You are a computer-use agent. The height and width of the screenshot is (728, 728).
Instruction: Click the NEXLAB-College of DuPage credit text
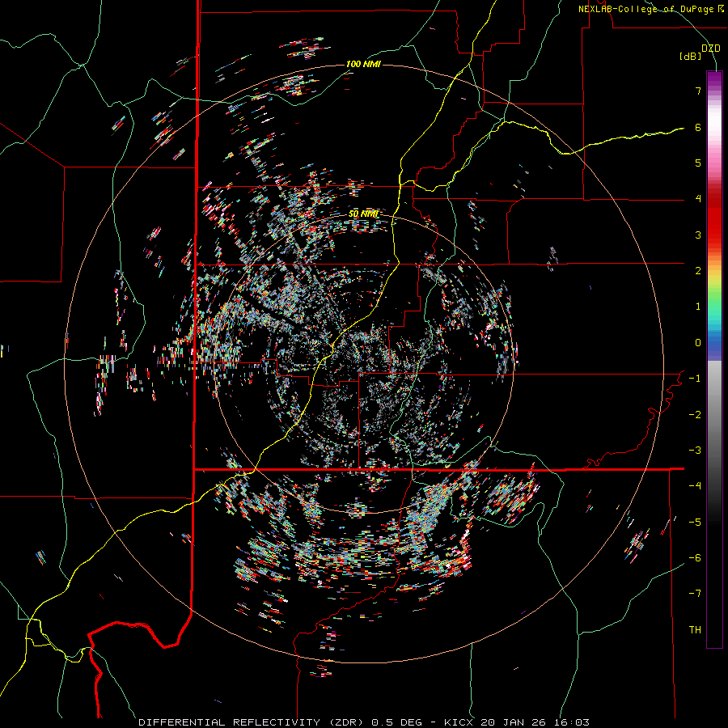point(650,9)
